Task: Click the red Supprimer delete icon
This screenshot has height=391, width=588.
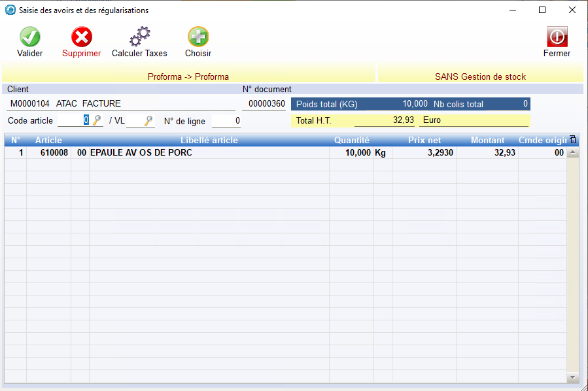Action: (81, 37)
